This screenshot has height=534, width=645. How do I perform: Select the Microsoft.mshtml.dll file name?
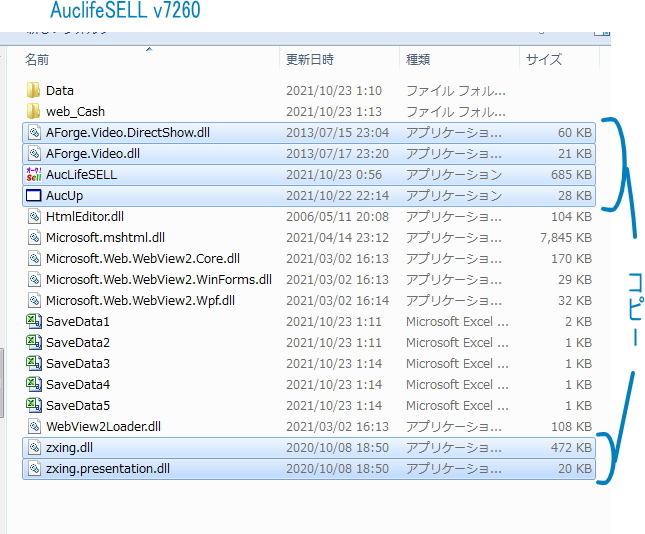(105, 237)
